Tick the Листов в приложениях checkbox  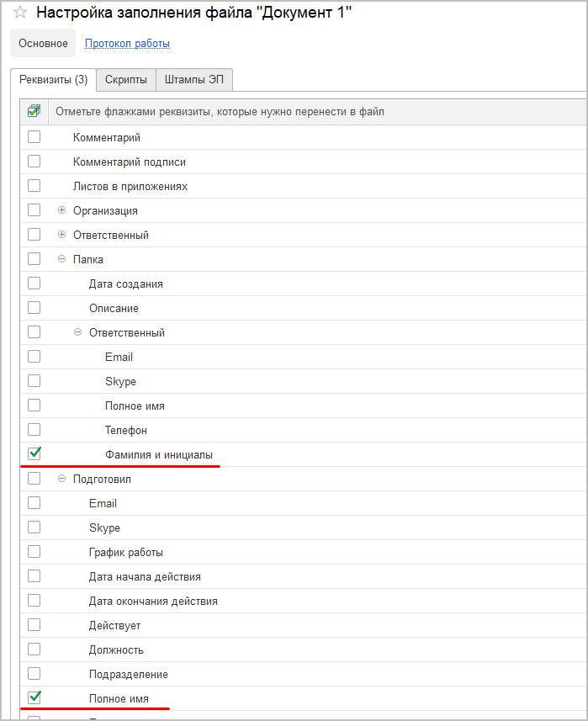34,185
